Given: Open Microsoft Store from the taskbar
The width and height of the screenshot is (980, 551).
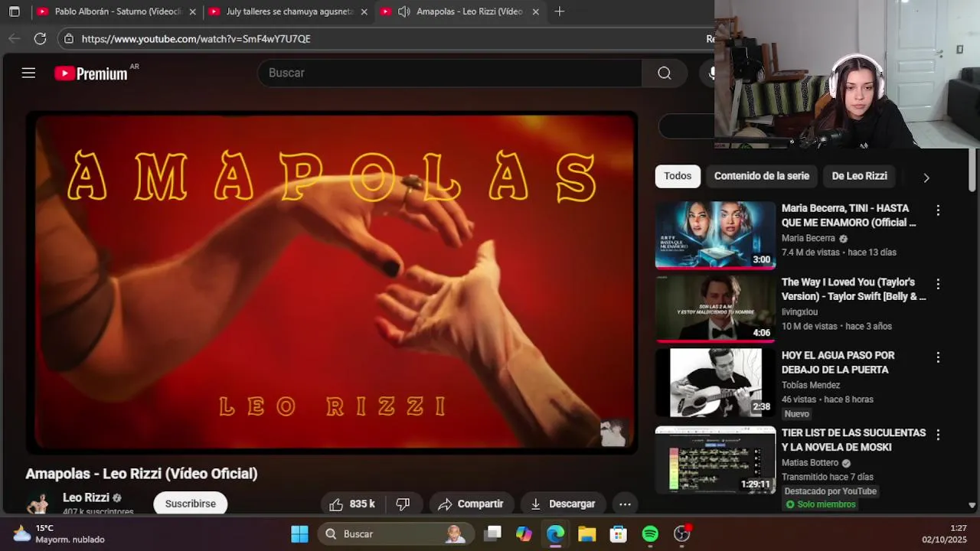Looking at the screenshot, I should pos(618,534).
